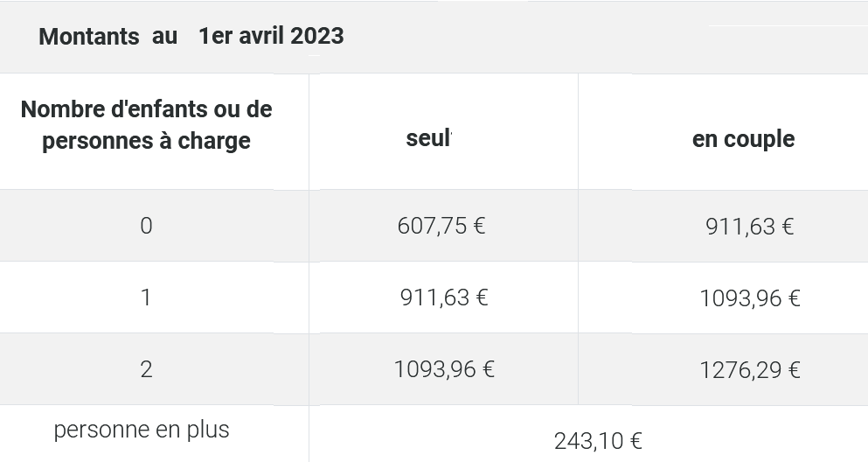Click the 'seul' column header
The width and height of the screenshot is (868, 462).
click(x=429, y=138)
